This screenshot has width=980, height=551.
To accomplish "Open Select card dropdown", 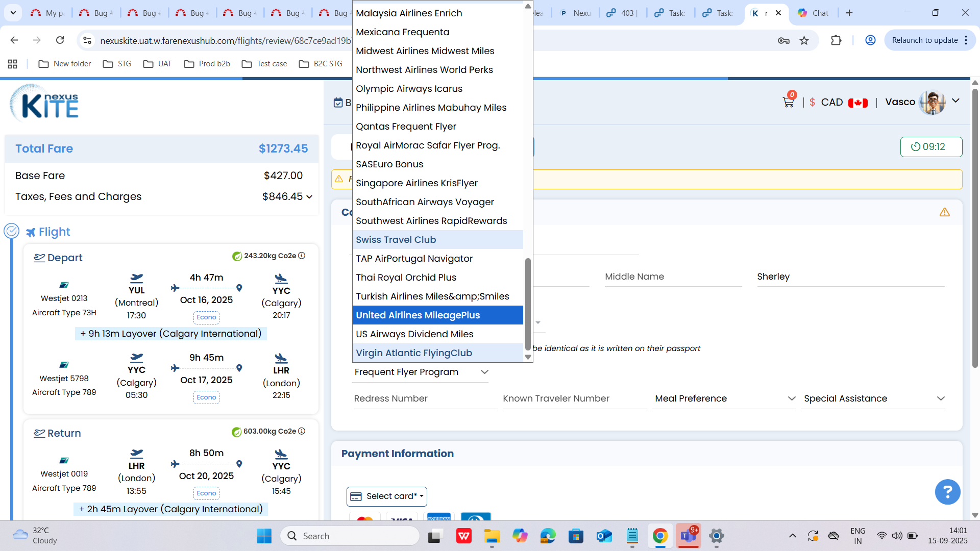I will [386, 496].
